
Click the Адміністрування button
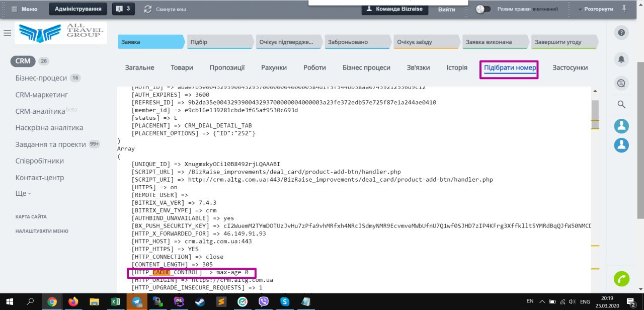(78, 9)
